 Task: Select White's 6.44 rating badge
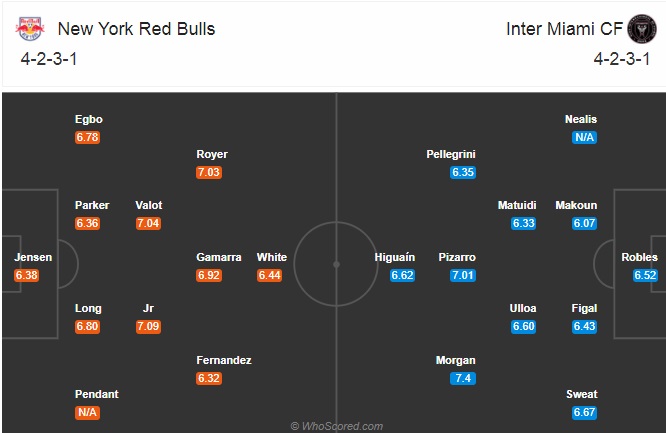click(270, 275)
